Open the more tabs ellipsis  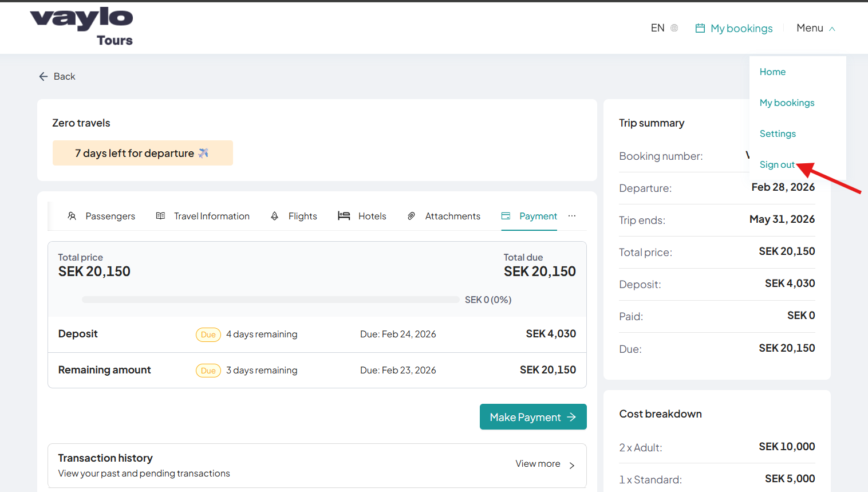point(571,216)
